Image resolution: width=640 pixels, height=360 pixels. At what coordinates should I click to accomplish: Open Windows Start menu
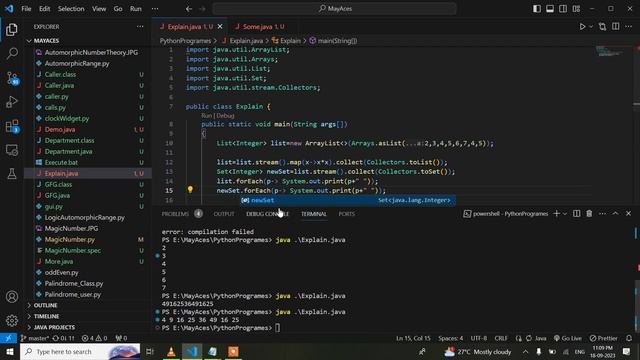pos(9,351)
